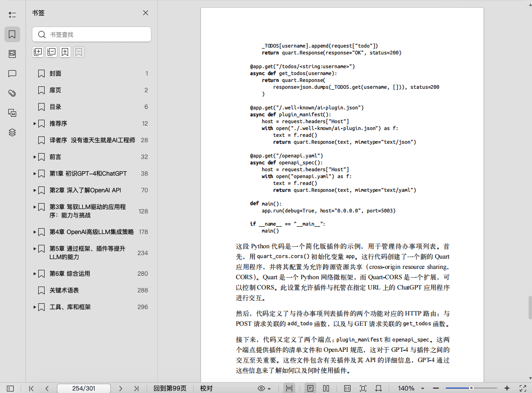Click the 校对 button
Screen dimensions: 532x393
[x=206, y=388]
